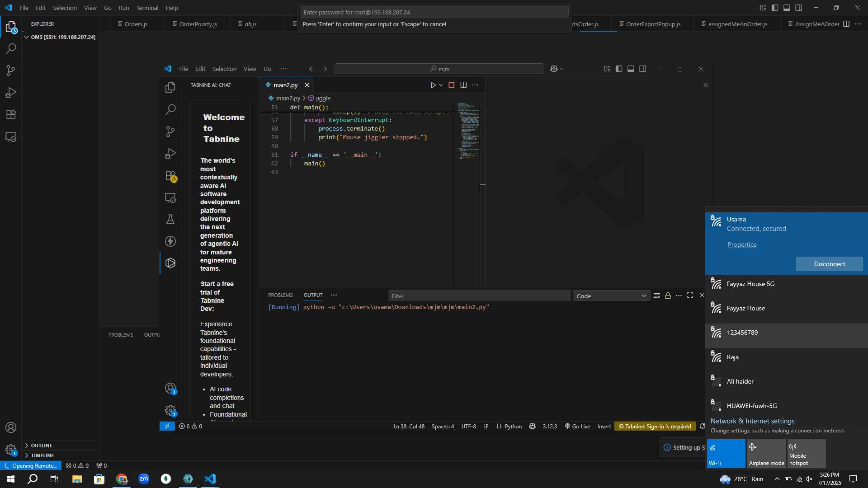
Task: Maximize Output panel size icon
Action: 690,295
